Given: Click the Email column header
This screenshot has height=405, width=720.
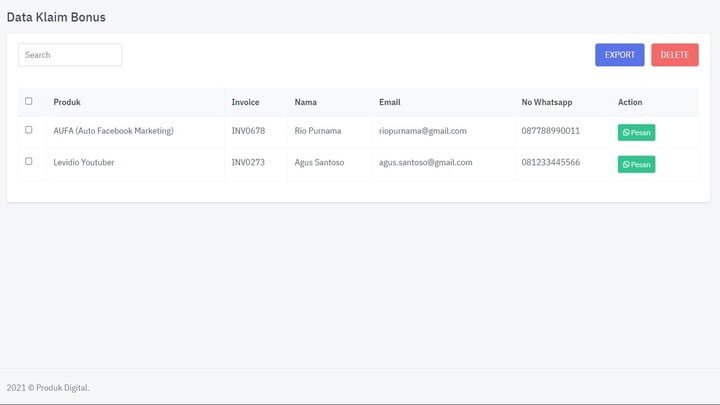Looking at the screenshot, I should coord(390,102).
